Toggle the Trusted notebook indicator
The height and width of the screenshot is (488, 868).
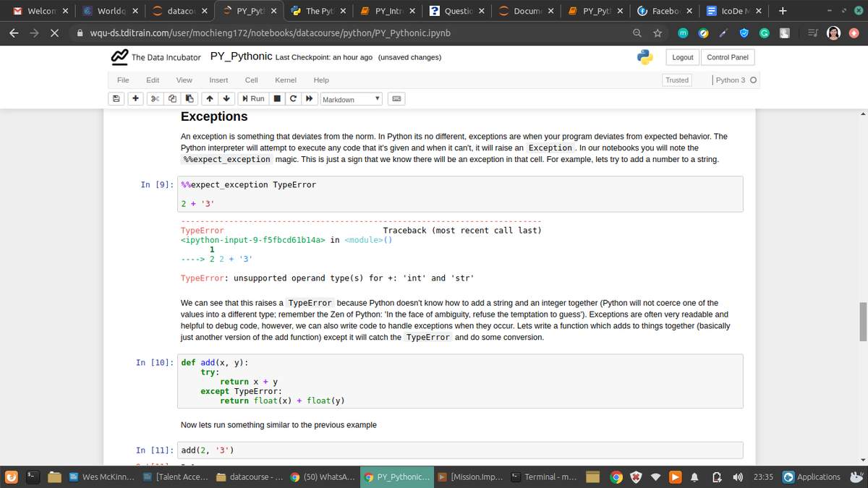(x=676, y=80)
